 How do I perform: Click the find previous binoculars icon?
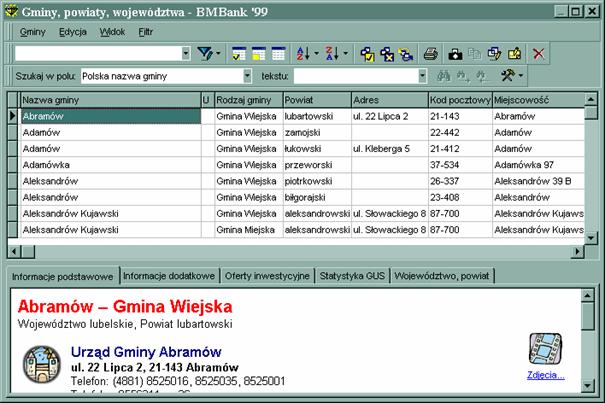pyautogui.click(x=481, y=76)
